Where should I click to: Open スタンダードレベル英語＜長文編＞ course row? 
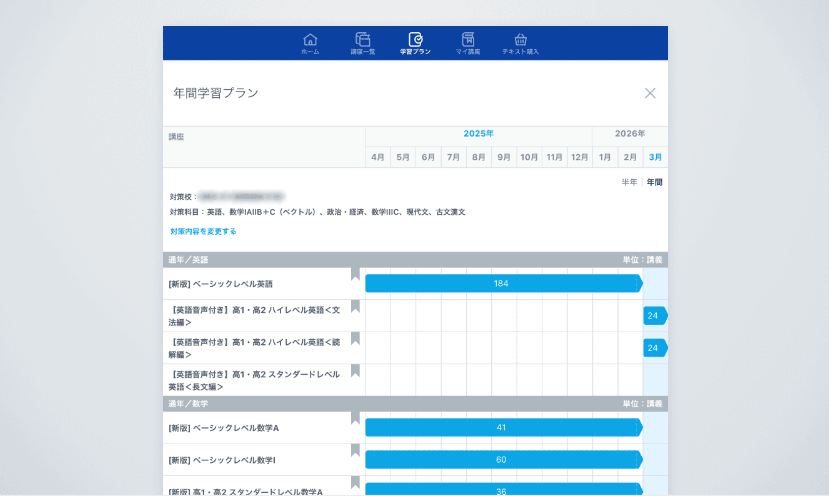(255, 380)
